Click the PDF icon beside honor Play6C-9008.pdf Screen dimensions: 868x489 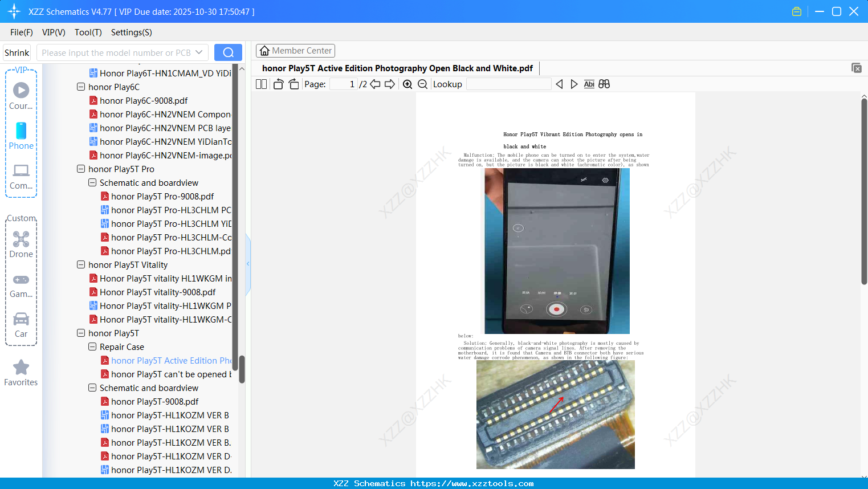93,100
